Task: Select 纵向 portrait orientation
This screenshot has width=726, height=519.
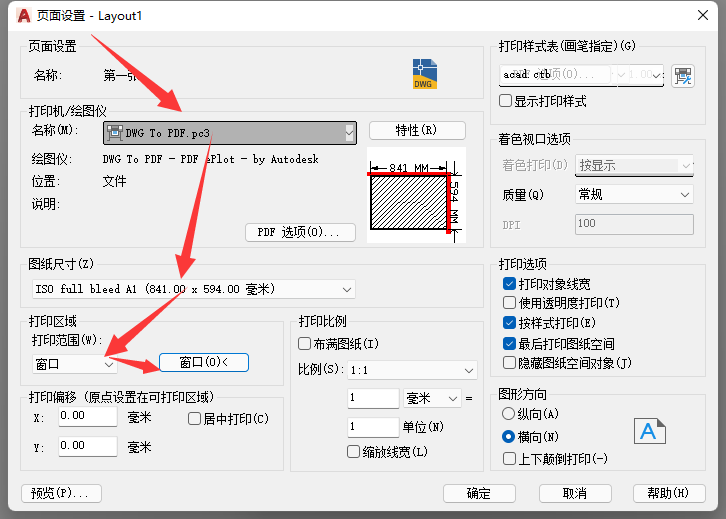Action: 508,413
